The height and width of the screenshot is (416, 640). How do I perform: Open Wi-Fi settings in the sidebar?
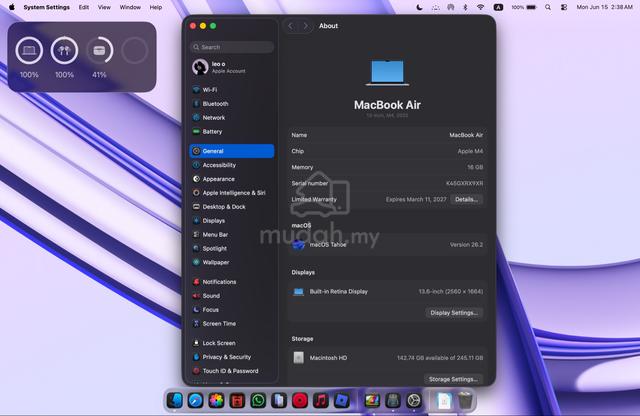tap(231, 89)
